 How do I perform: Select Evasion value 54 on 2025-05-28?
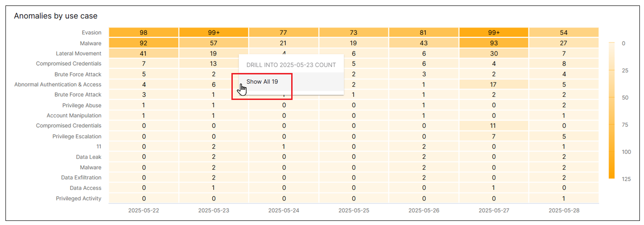point(564,32)
